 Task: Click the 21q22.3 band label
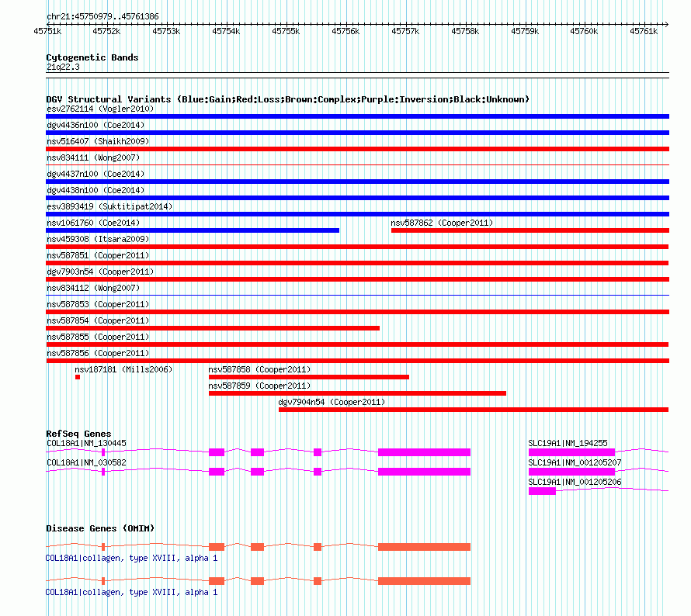[63, 67]
